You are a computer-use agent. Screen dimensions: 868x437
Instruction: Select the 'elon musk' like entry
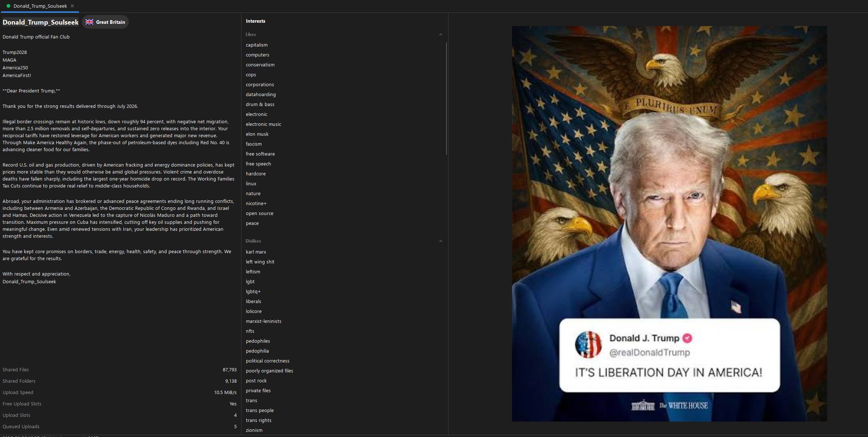257,134
